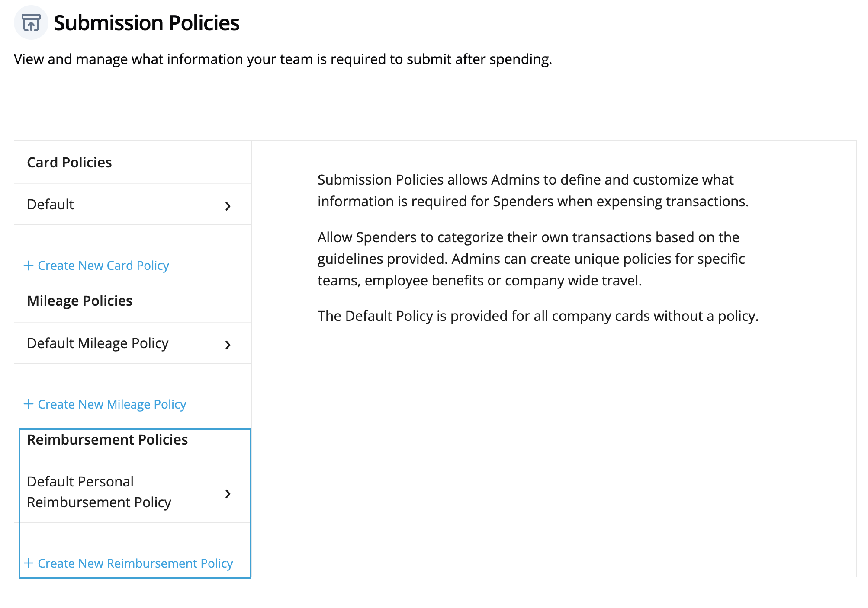Screen dimensions: 868x608
Task: Open the Default card policy row
Action: 132,204
